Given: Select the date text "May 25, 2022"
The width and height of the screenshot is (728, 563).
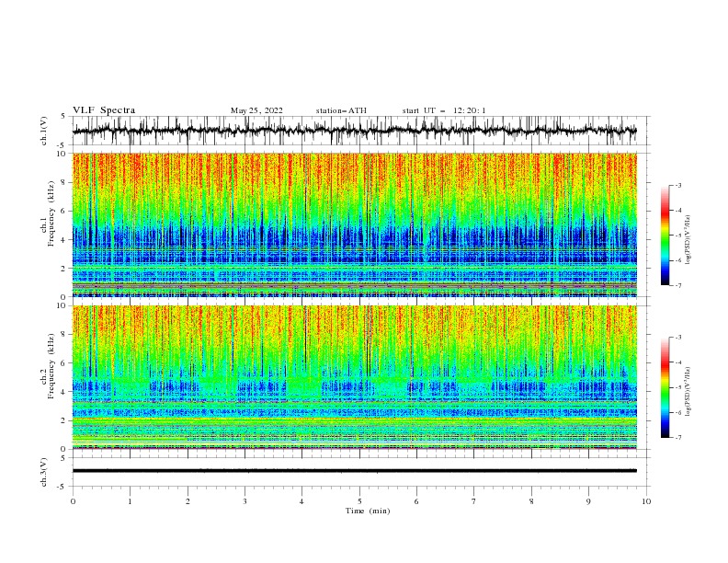Looking at the screenshot, I should point(256,110).
